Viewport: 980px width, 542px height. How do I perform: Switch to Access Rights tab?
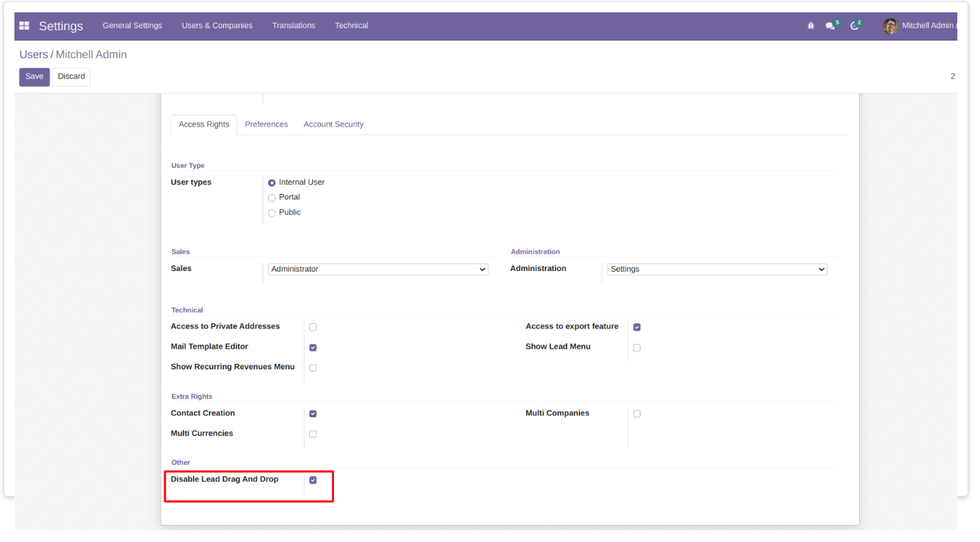(204, 124)
